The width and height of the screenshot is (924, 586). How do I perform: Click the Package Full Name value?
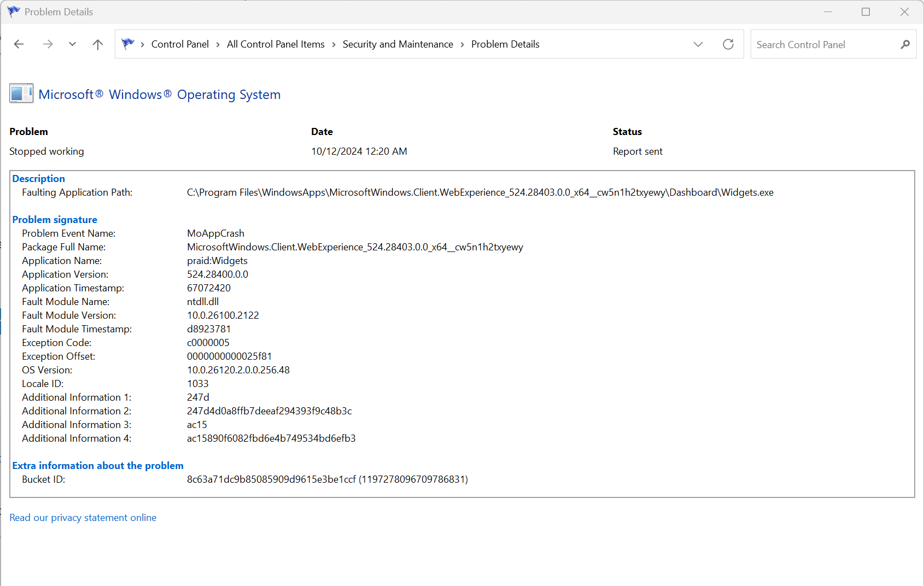coord(355,247)
